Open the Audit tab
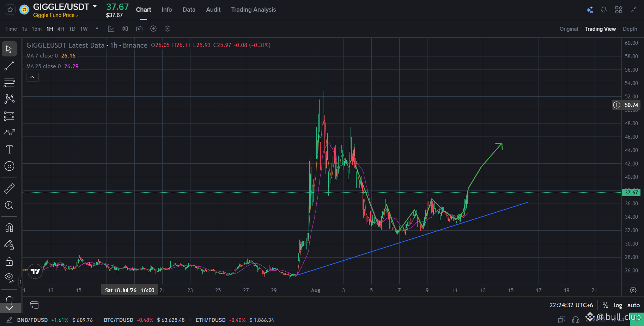644x326 pixels. 213,10
